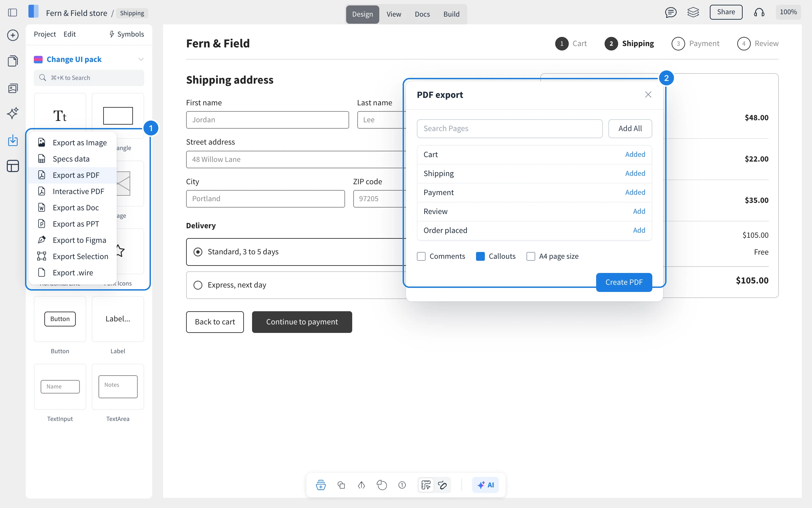Uncheck the Callouts checkbox
Viewport: 812px width, 508px height.
480,256
